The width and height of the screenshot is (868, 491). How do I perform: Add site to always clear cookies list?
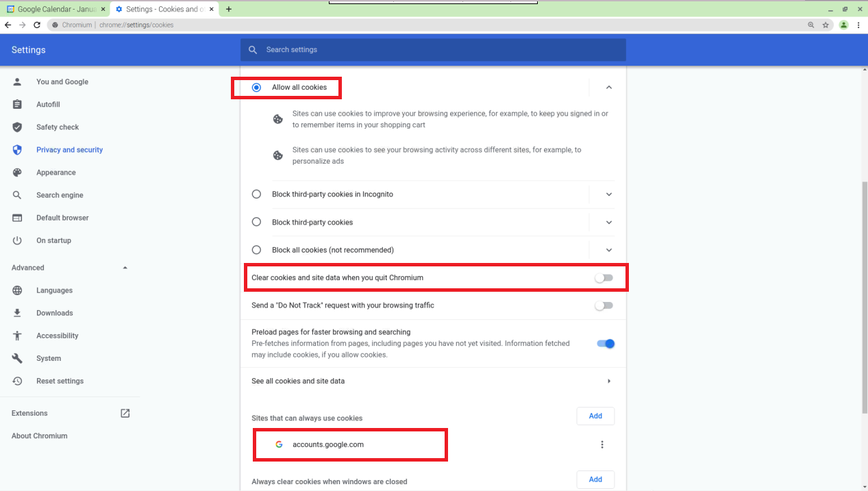tap(595, 479)
